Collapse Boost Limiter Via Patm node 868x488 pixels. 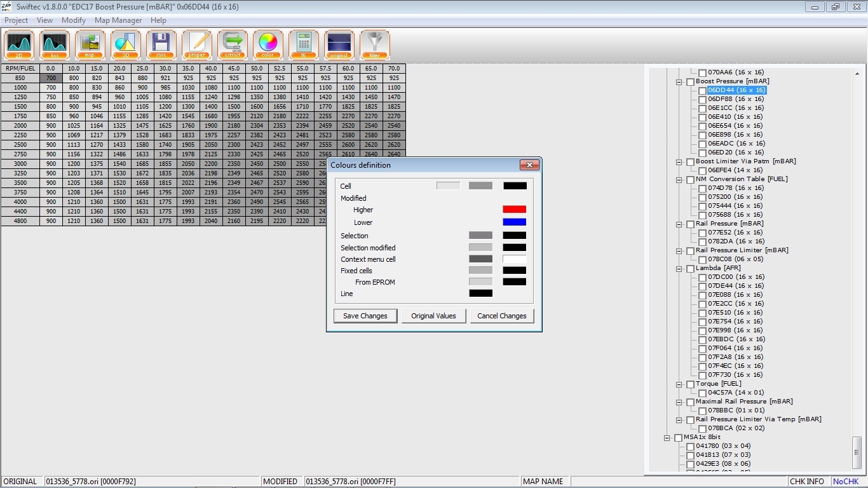pos(679,162)
